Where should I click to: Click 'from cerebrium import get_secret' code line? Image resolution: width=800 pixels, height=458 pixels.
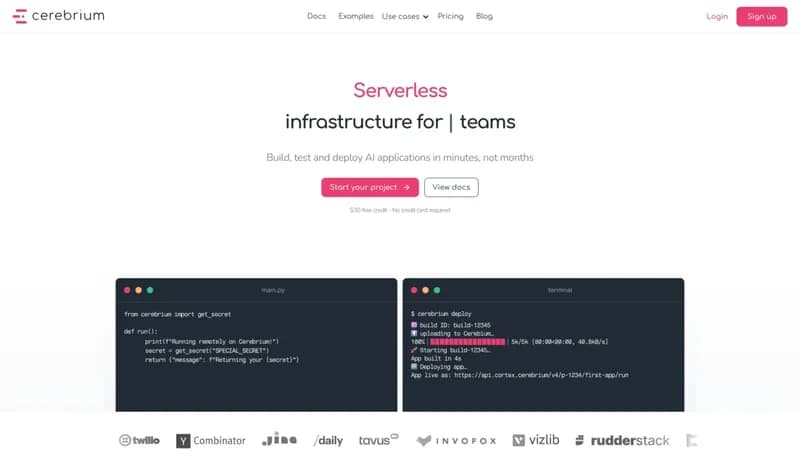point(178,314)
